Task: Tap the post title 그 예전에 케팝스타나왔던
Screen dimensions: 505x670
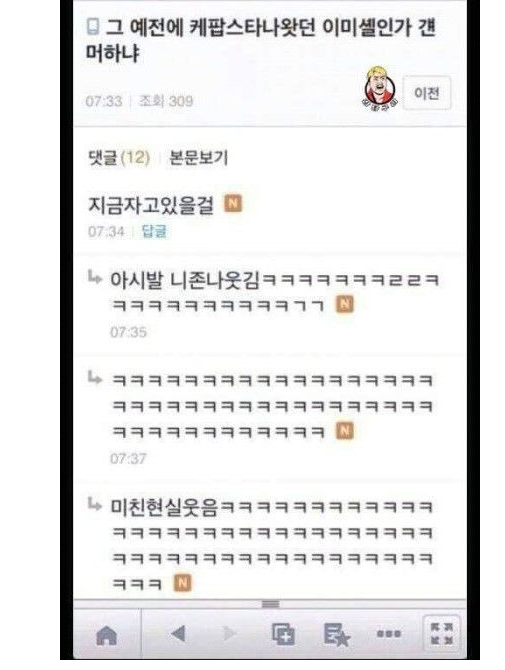Action: click(261, 40)
